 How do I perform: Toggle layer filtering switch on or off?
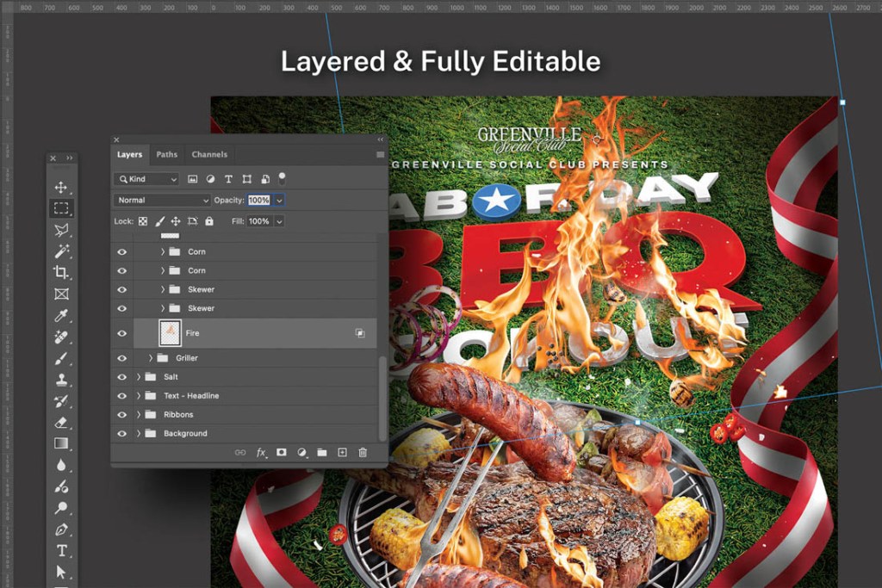pos(282,179)
